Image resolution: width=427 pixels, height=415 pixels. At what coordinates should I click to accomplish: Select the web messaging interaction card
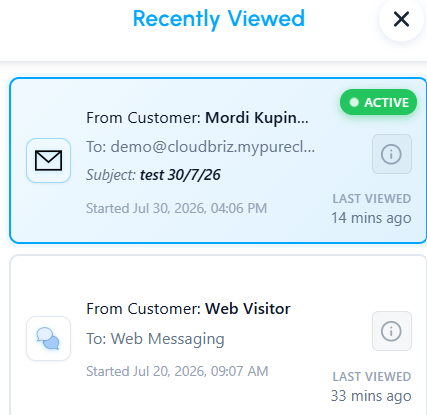218,335
